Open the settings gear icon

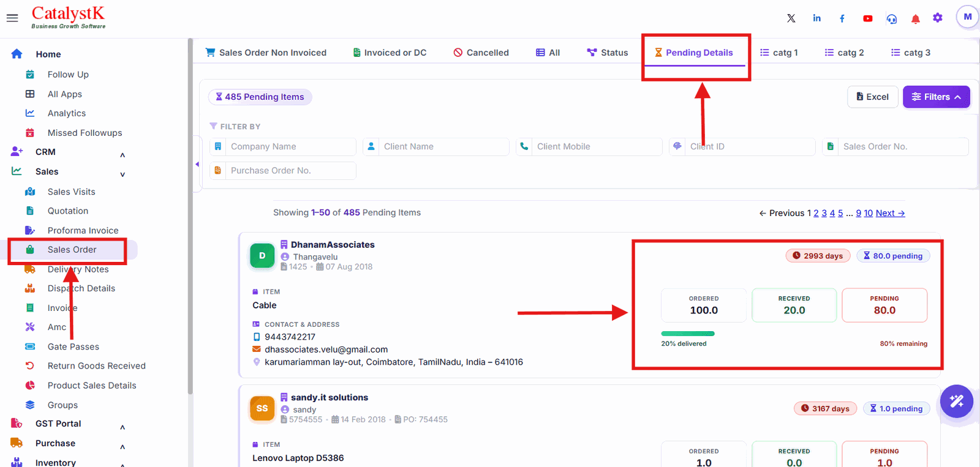(x=938, y=18)
